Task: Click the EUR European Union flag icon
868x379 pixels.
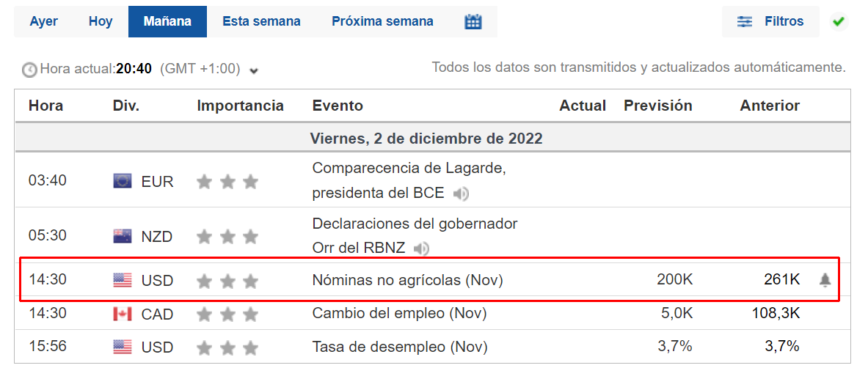Action: [122, 181]
